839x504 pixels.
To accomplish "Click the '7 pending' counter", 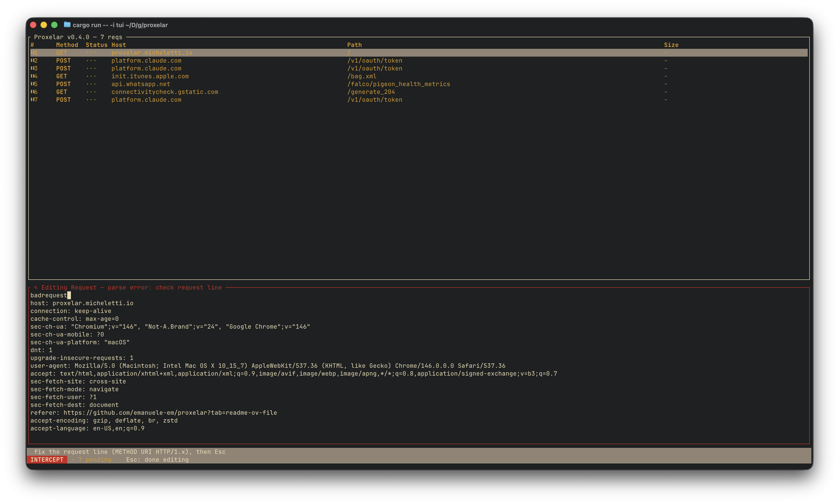I will [x=94, y=460].
